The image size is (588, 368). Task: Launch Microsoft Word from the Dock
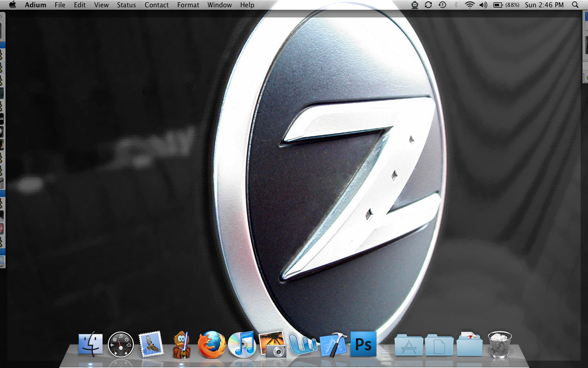pyautogui.click(x=303, y=345)
